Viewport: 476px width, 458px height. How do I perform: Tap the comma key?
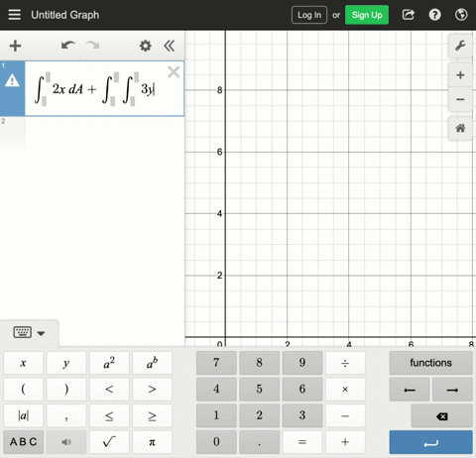point(66,415)
